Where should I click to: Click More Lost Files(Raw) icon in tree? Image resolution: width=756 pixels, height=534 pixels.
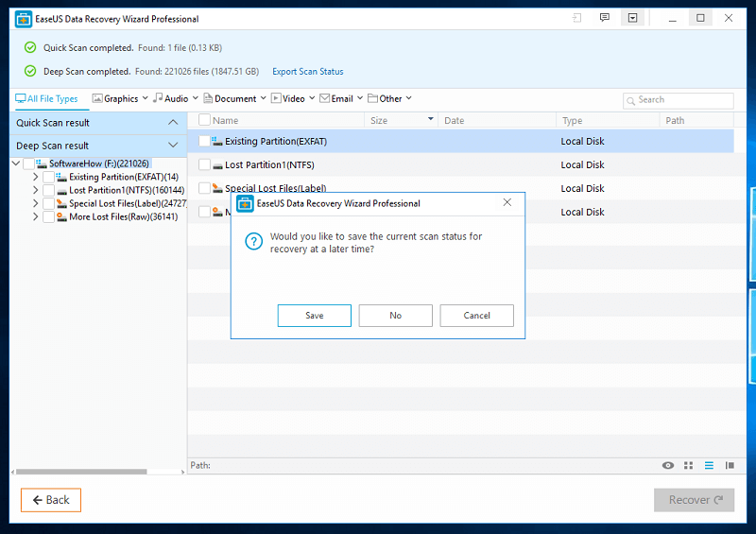[x=61, y=217]
